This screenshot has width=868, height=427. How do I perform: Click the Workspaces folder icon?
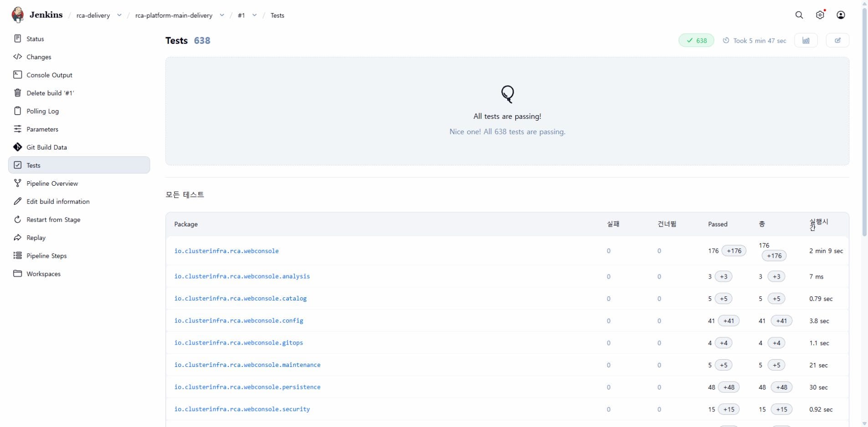[x=18, y=274]
